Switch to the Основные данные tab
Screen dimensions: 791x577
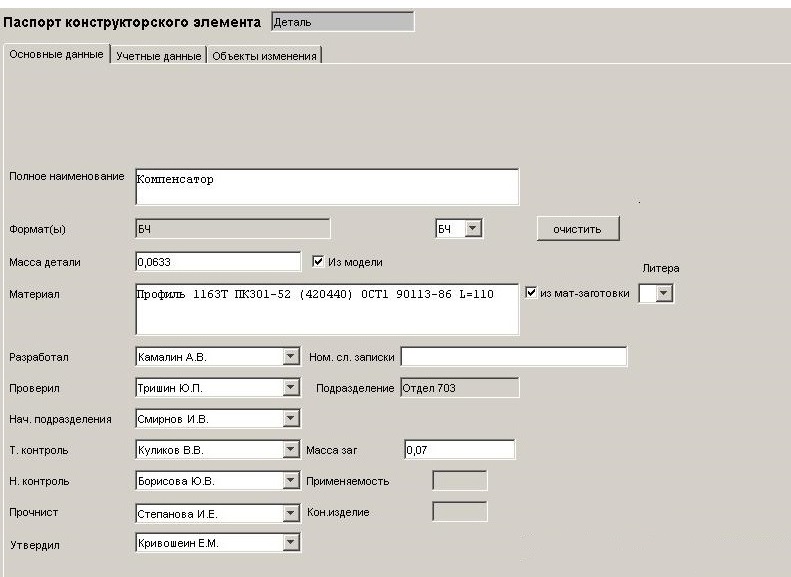click(x=56, y=54)
